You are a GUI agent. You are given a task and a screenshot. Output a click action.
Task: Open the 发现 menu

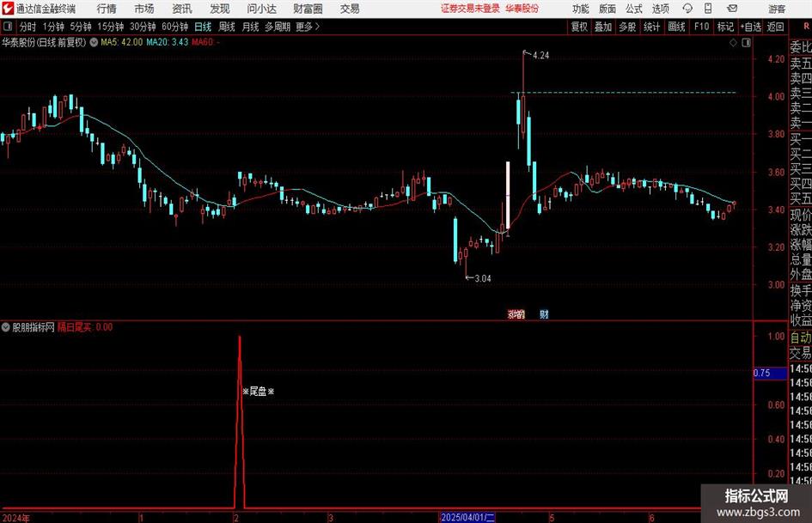(220, 9)
